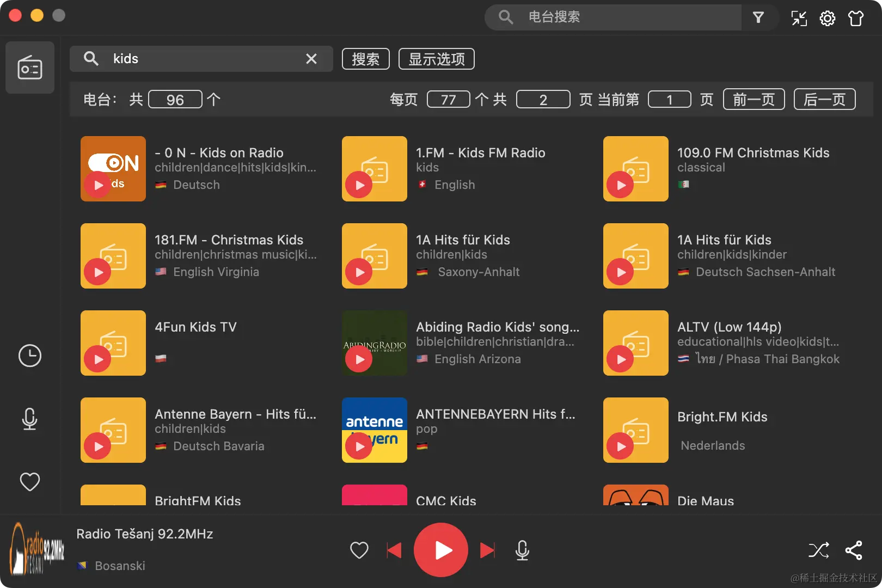
Task: Click the shrink window arrows icon
Action: coord(799,18)
